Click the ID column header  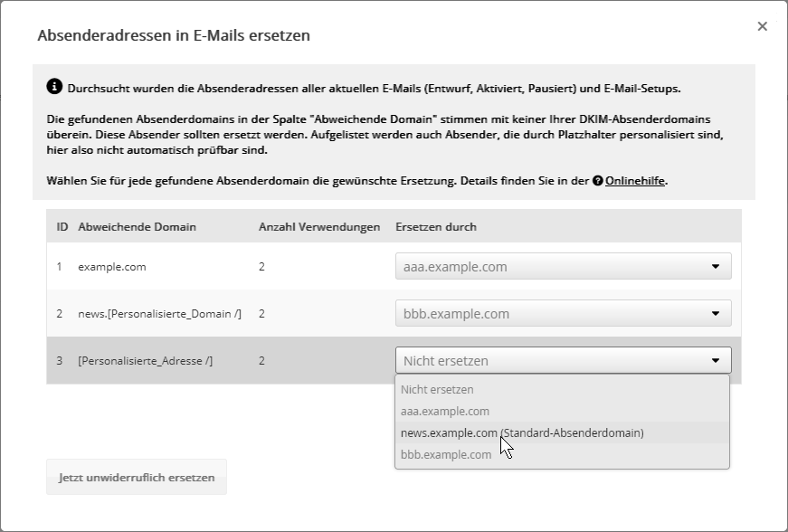62,226
